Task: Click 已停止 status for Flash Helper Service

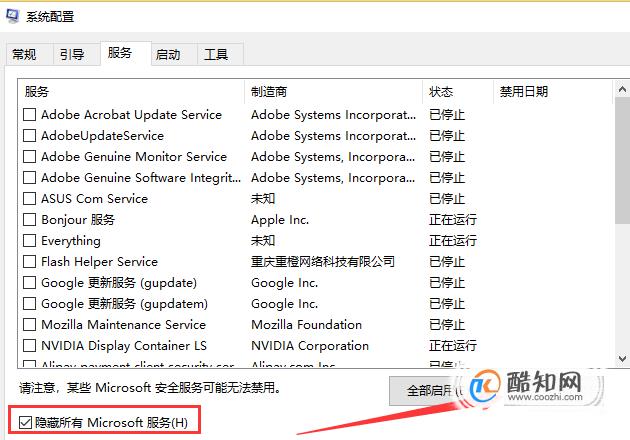Action: (x=447, y=261)
